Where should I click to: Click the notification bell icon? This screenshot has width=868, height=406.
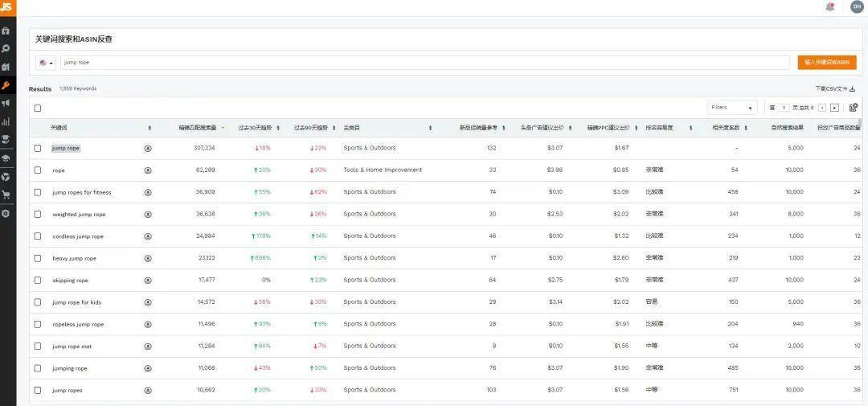(x=830, y=6)
